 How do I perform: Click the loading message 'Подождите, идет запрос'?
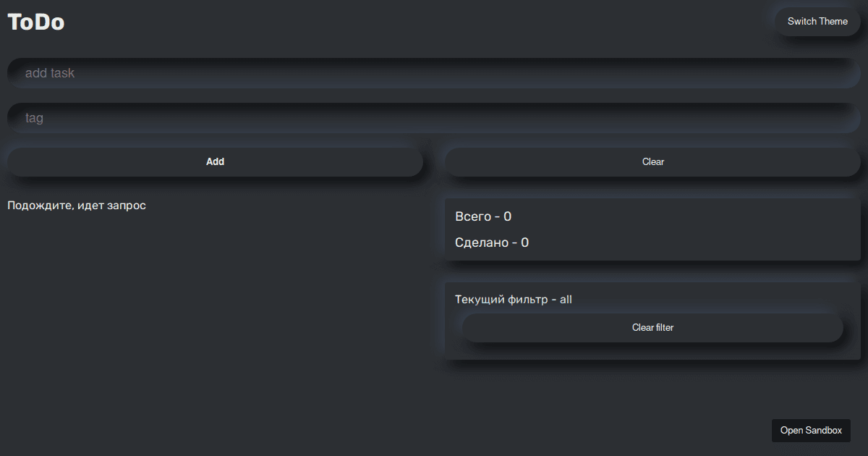click(76, 205)
